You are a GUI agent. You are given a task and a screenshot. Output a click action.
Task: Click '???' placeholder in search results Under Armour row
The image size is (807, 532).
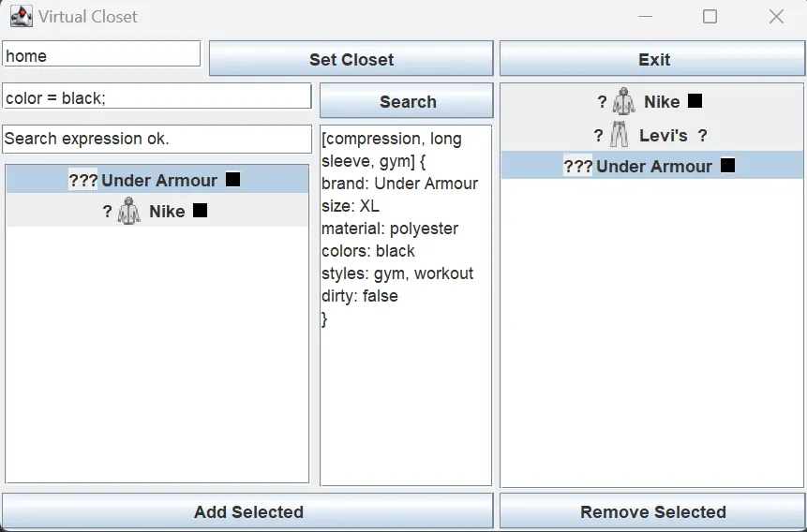82,180
